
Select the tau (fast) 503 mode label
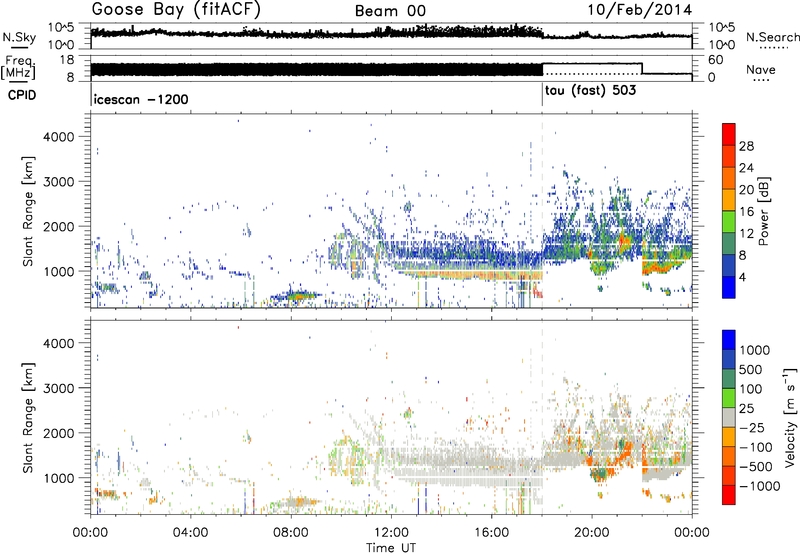[x=591, y=91]
